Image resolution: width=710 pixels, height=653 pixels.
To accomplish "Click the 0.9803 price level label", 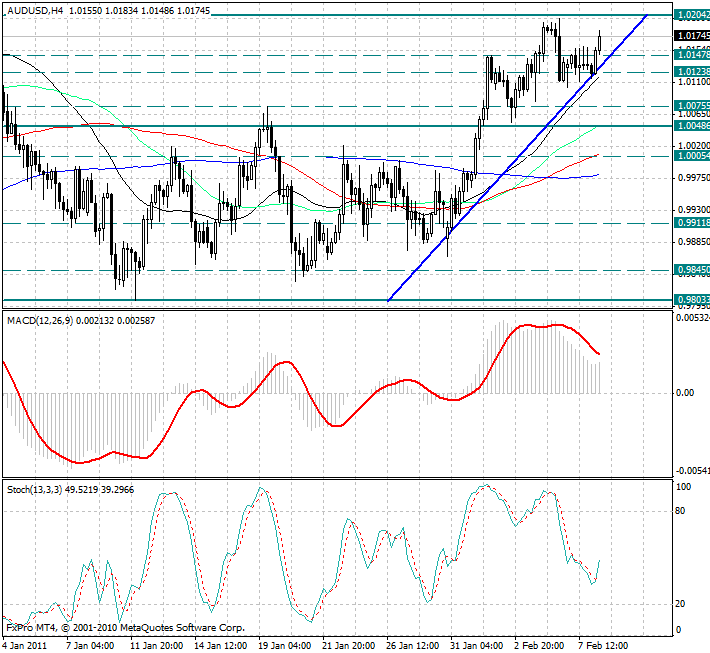I will [x=692, y=300].
